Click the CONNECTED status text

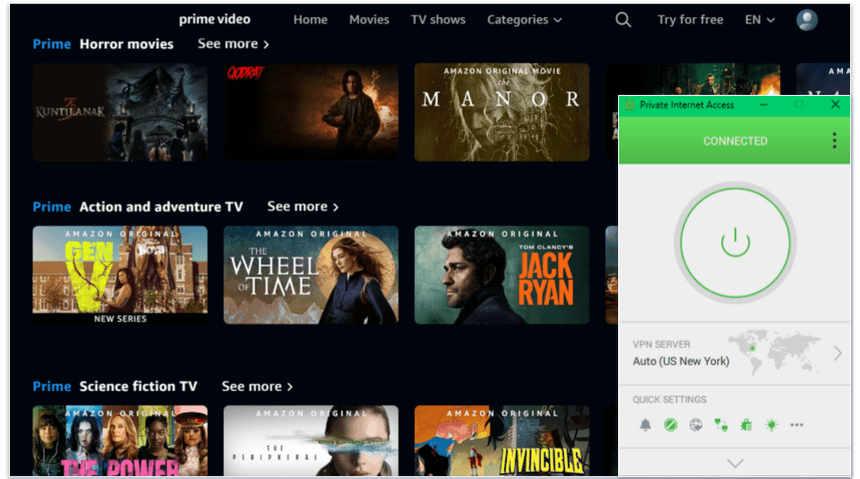click(735, 141)
